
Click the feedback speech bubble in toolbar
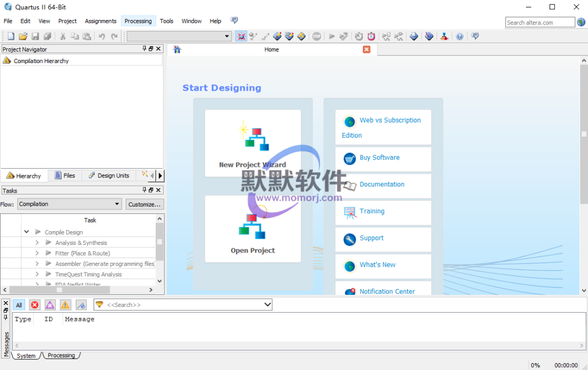click(x=475, y=36)
